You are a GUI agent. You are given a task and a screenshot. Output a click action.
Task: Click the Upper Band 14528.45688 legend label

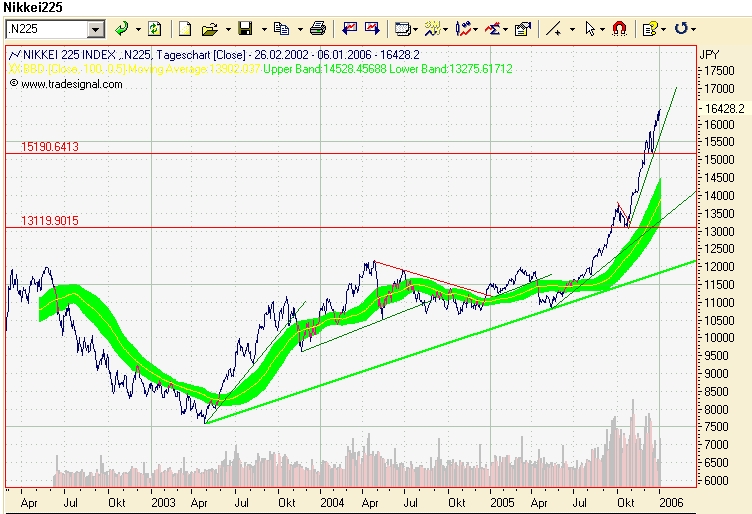point(325,69)
